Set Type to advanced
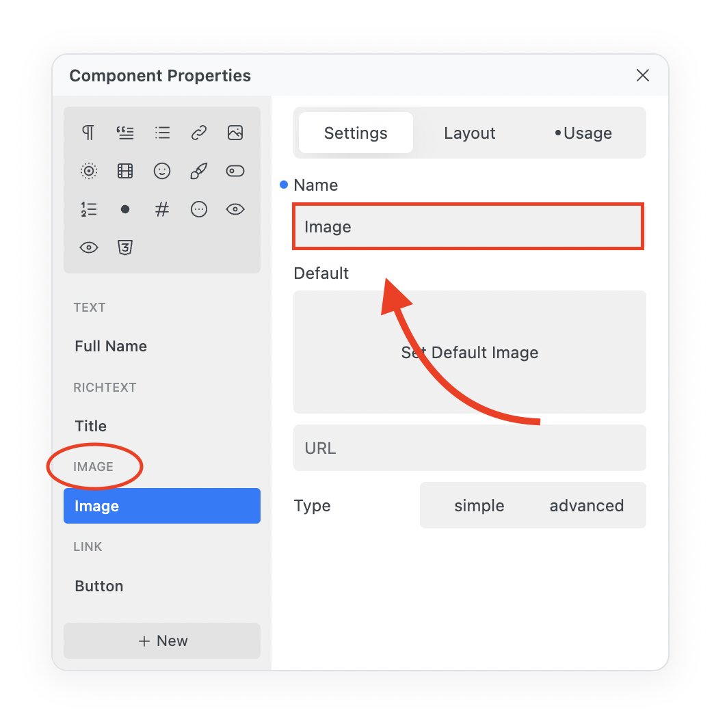727x728 pixels. 587,506
